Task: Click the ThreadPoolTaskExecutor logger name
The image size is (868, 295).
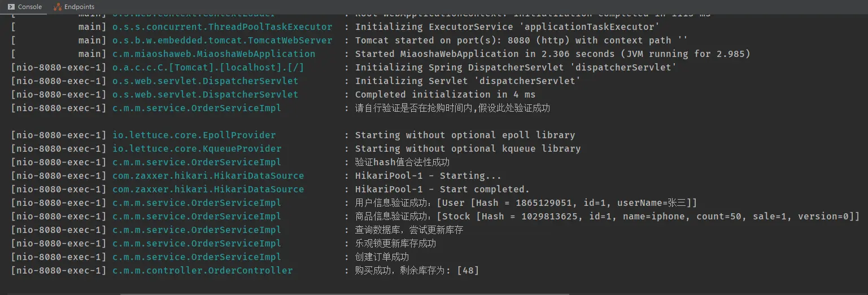Action: (x=222, y=27)
